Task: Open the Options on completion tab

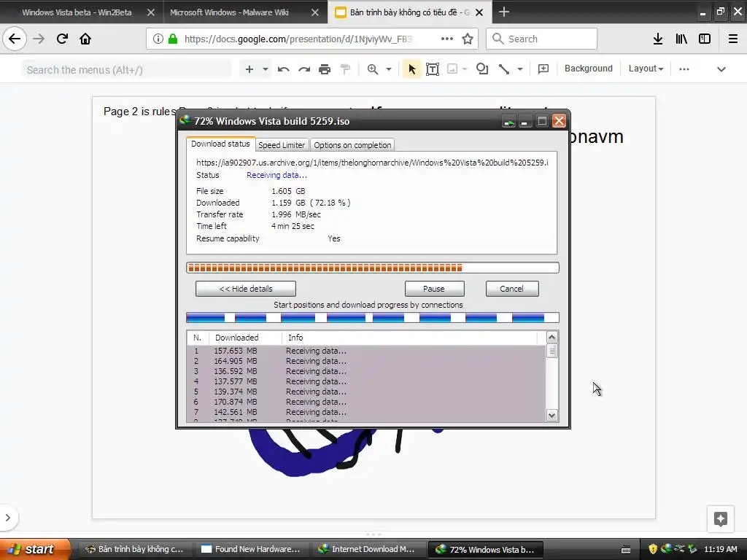Action: click(352, 145)
